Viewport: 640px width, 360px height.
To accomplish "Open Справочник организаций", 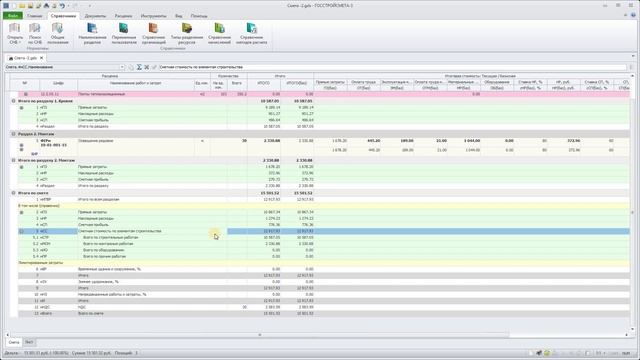I will (x=154, y=33).
